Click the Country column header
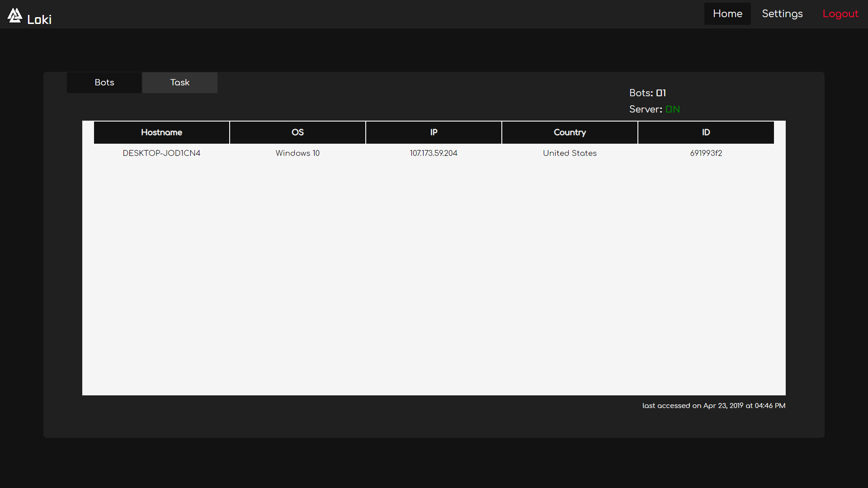The width and height of the screenshot is (868, 488). (570, 132)
